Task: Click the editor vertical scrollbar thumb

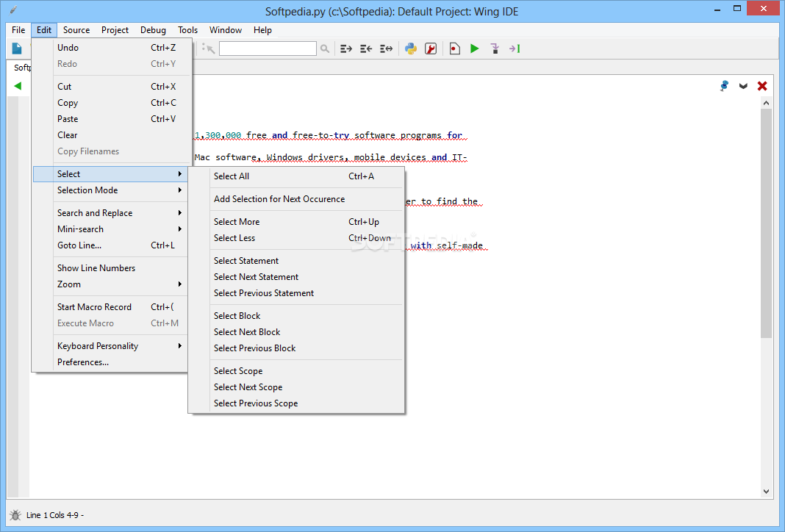Action: tap(766, 223)
